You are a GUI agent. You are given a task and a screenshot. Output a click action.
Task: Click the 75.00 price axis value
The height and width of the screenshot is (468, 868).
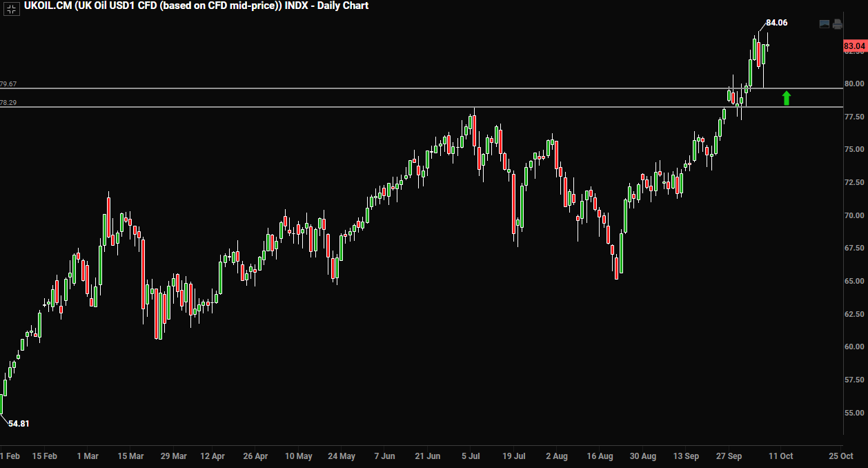[x=854, y=150]
